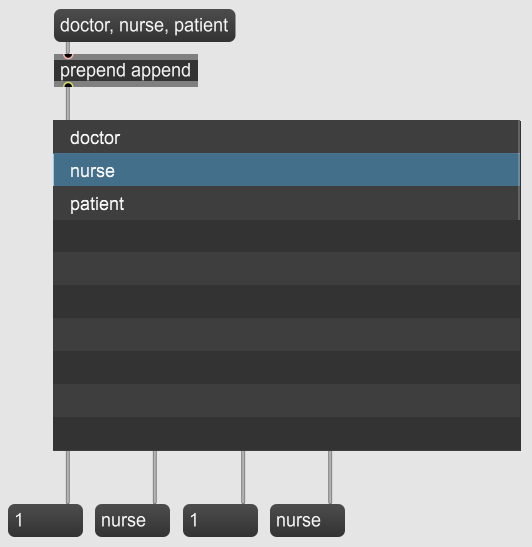Screen dimensions: 532x547
Task: Click the "nurse" message box beside leftmost "1"
Action: point(133,520)
